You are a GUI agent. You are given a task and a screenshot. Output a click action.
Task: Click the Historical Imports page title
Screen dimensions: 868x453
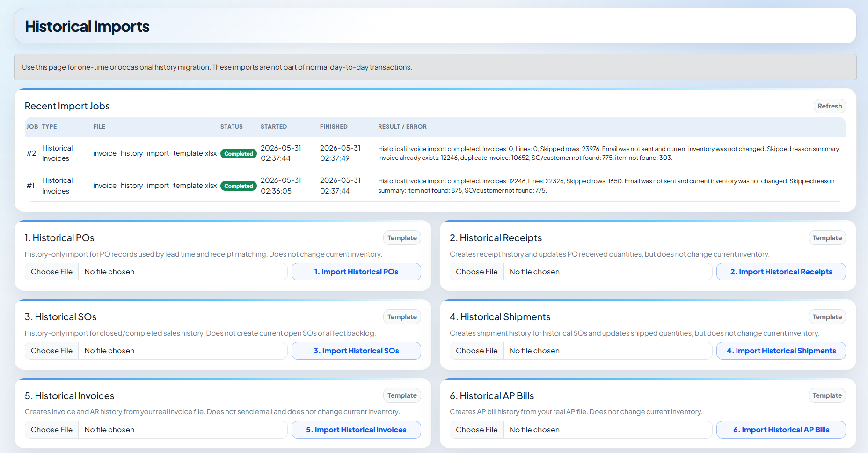(x=87, y=26)
